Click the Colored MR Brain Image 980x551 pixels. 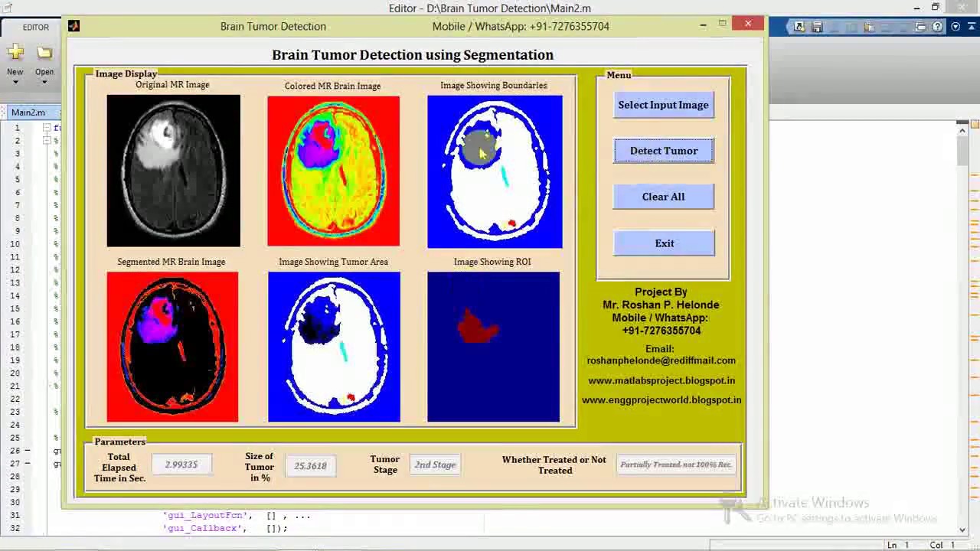[333, 171]
